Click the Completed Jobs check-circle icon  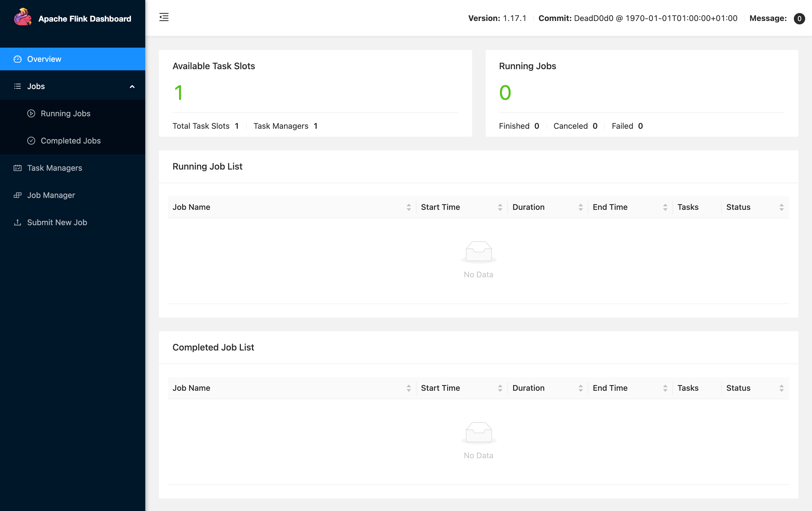pos(31,141)
